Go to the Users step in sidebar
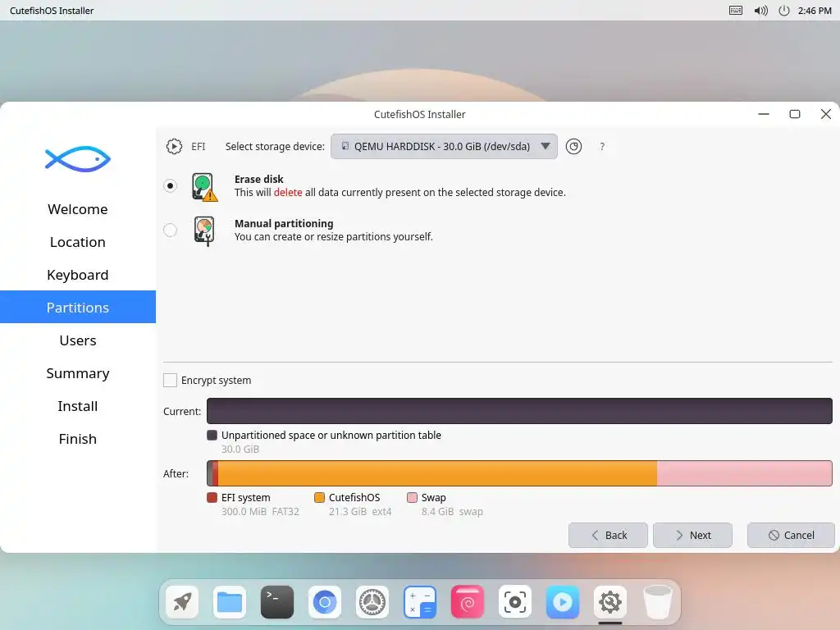The height and width of the screenshot is (630, 840). point(78,340)
